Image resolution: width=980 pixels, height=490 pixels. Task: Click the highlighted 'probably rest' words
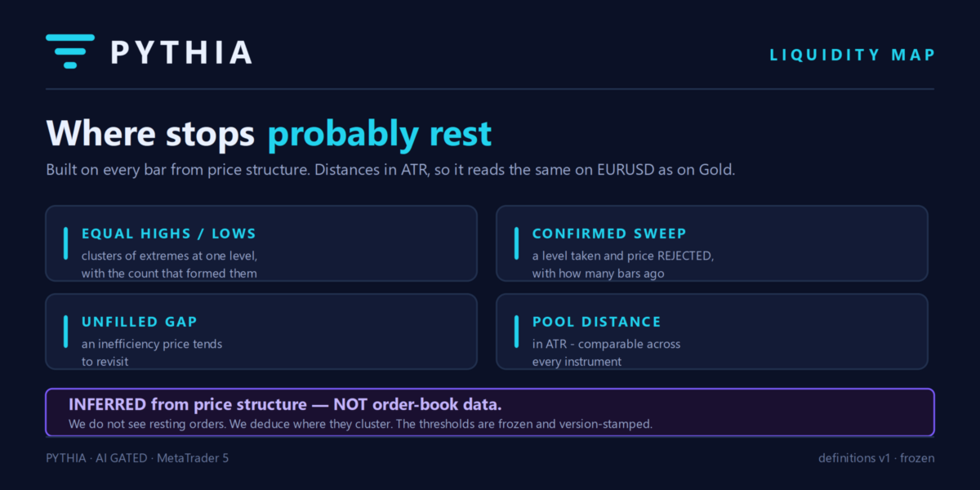pyautogui.click(x=380, y=135)
